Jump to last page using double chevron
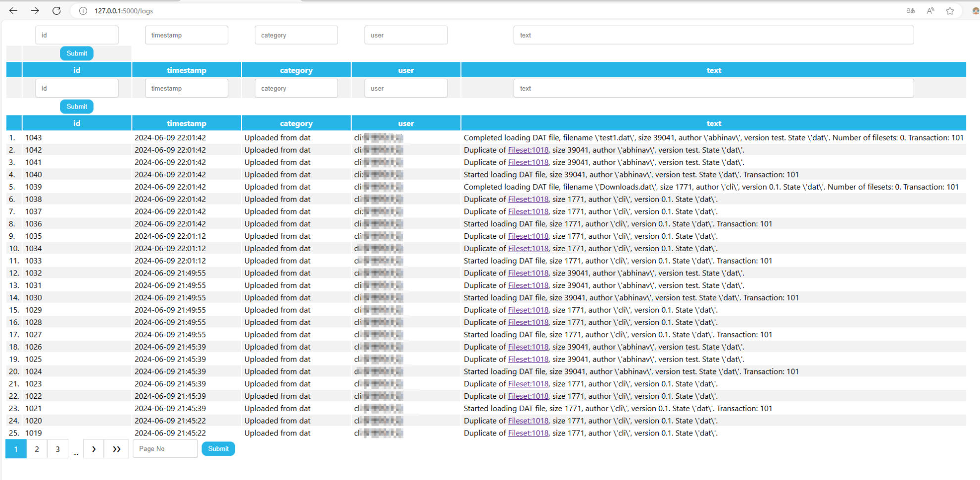This screenshot has height=480, width=980. pos(116,449)
